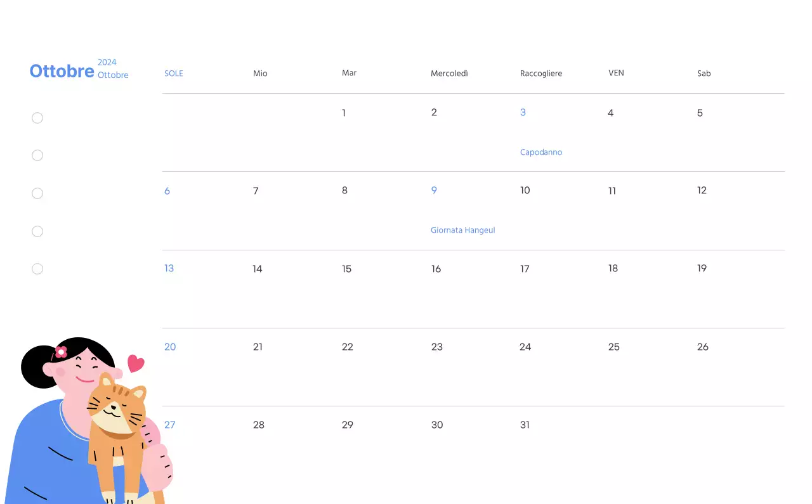Select the third circle checkbox

[x=37, y=193]
